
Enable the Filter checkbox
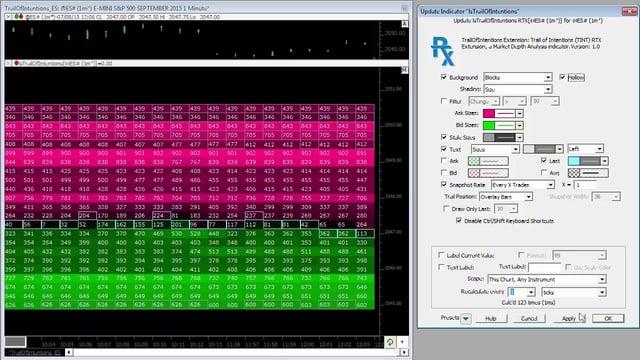coord(444,101)
